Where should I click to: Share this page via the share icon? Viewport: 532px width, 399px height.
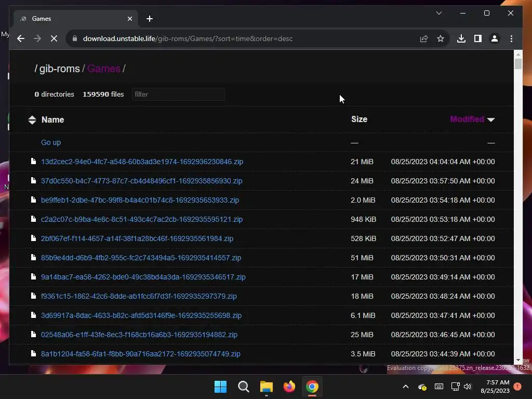pos(424,38)
